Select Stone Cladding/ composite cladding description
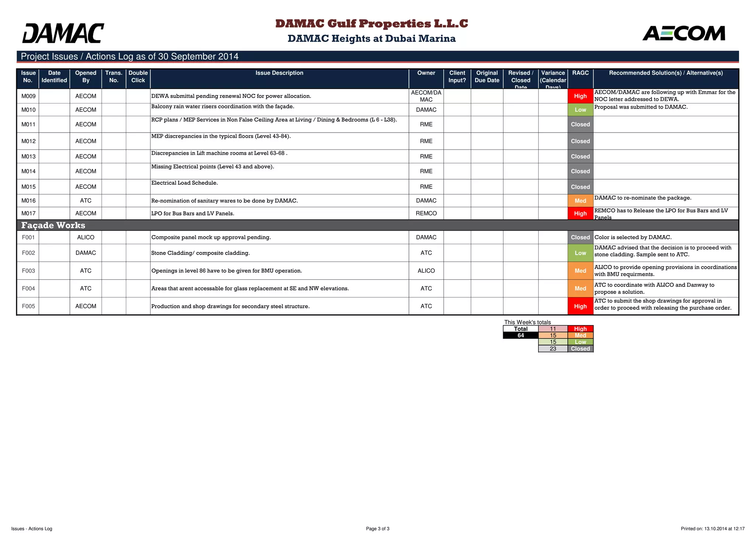The height and width of the screenshot is (535, 756). point(200,253)
